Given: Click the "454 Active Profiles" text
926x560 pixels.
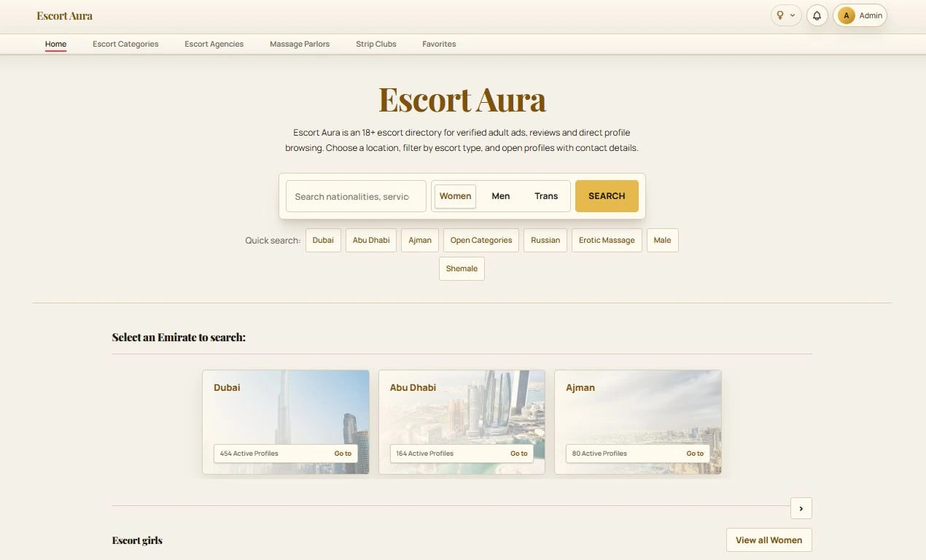Looking at the screenshot, I should pos(249,454).
